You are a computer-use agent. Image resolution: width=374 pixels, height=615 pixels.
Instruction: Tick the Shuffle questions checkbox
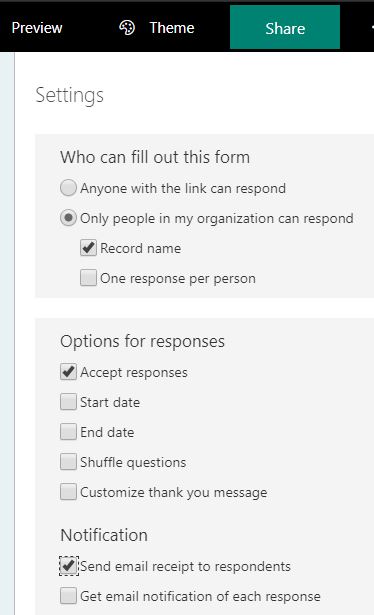tap(68, 462)
